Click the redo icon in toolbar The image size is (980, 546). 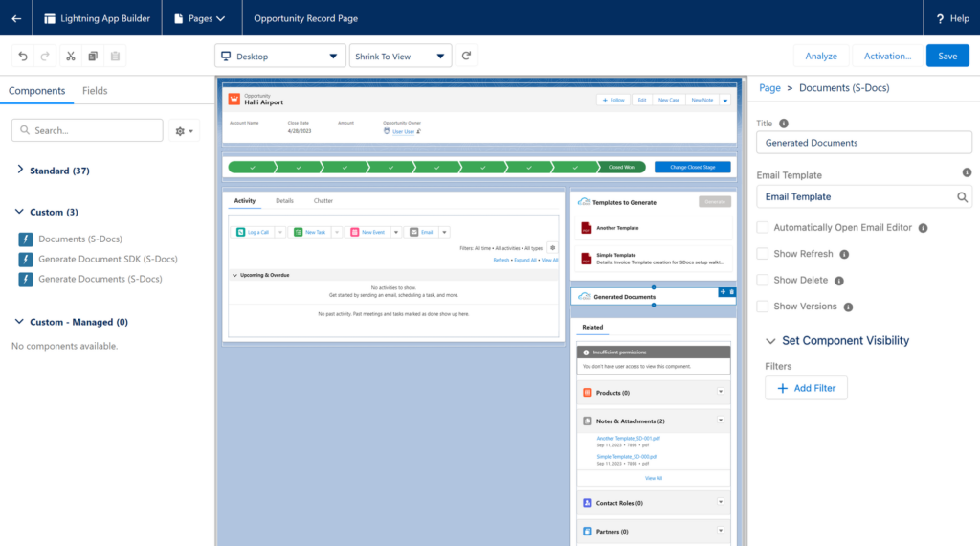click(45, 57)
